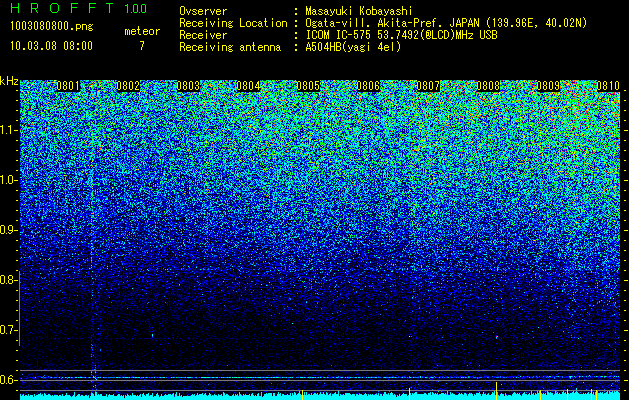
Task: Click the 0.7 frequency axis label
Action: (x=8, y=330)
